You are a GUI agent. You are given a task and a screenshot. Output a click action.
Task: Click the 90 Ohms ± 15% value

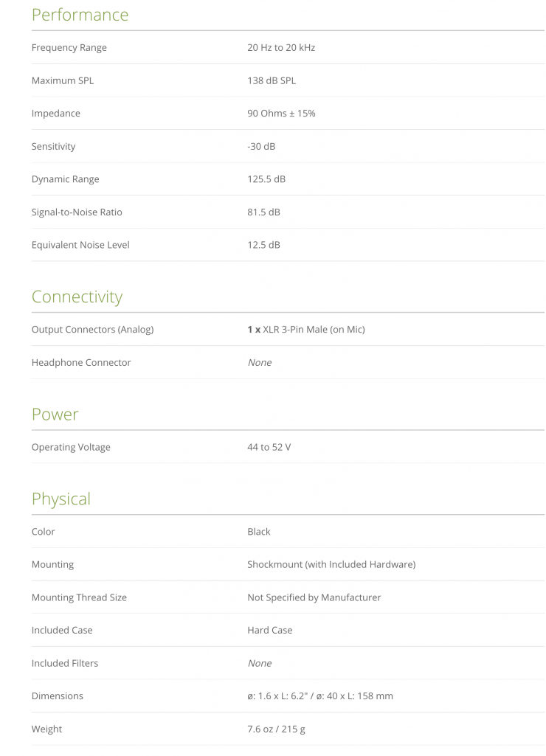(281, 114)
